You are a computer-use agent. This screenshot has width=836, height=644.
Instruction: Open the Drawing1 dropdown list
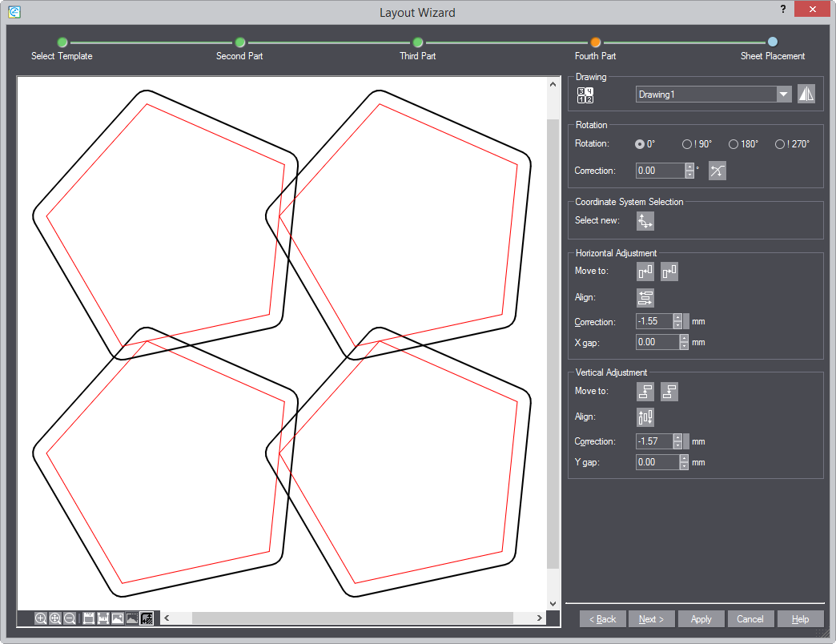(x=783, y=95)
